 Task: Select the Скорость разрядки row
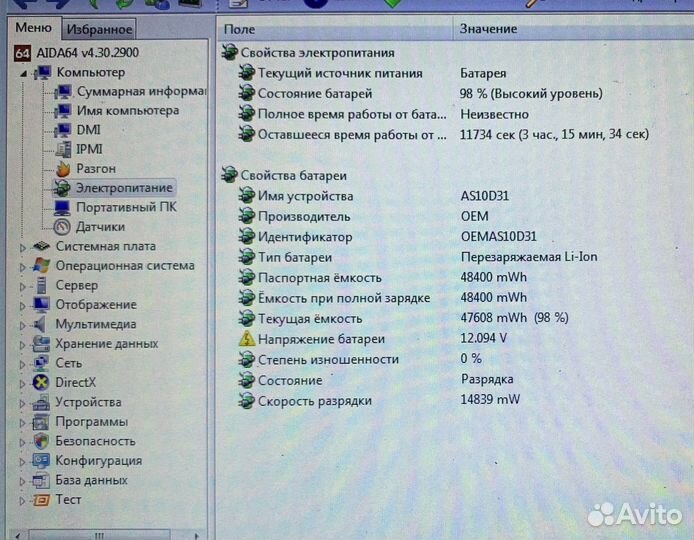379,400
